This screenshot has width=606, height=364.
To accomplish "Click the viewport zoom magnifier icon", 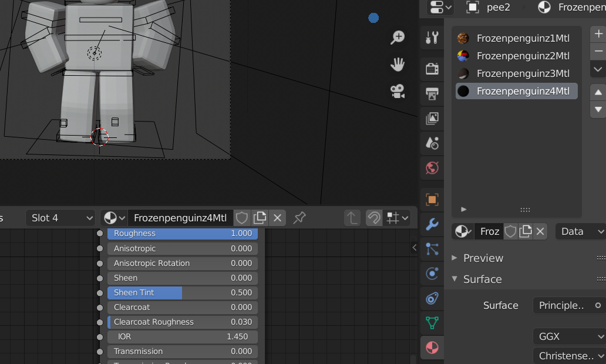I will pyautogui.click(x=398, y=38).
